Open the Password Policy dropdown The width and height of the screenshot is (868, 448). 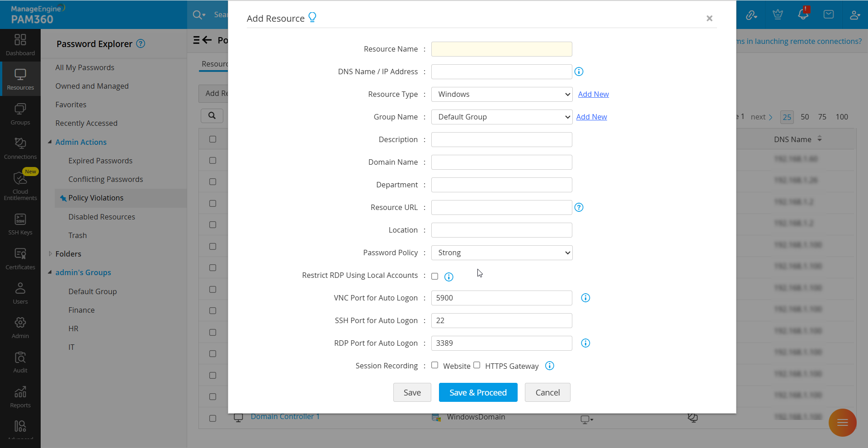502,253
